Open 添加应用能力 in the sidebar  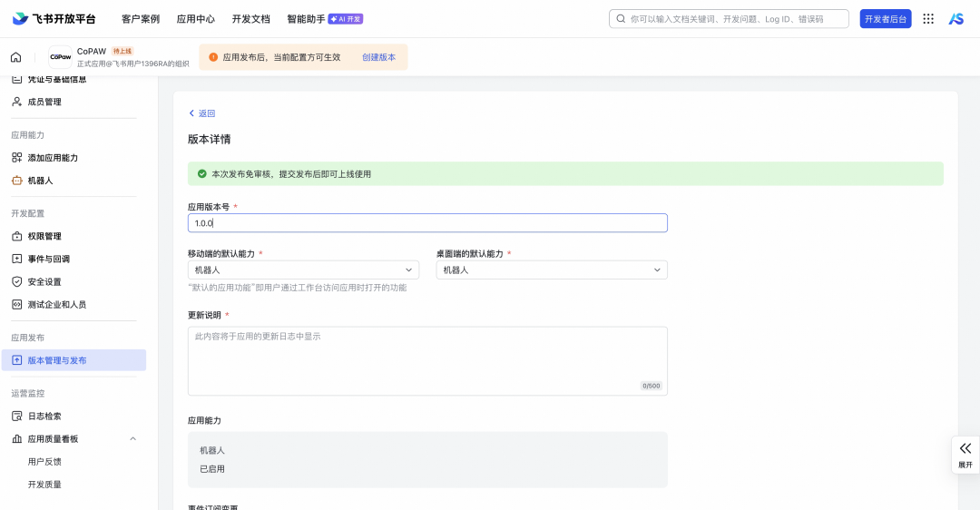(x=53, y=158)
